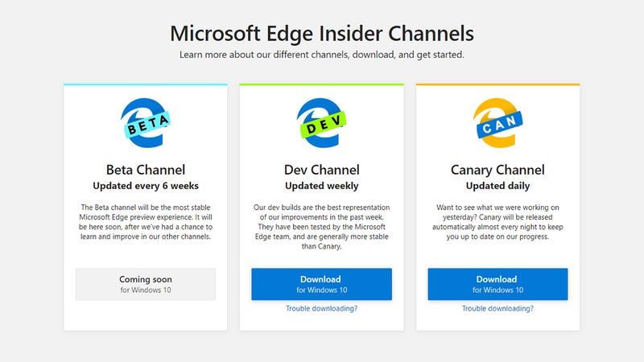
Task: Click the Canary description paragraph
Action: click(497, 222)
